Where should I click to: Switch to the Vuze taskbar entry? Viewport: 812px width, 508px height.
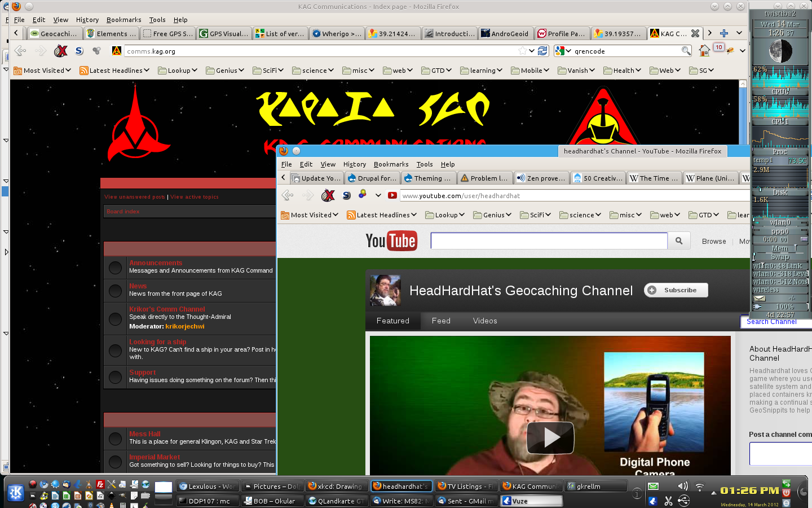pos(532,501)
